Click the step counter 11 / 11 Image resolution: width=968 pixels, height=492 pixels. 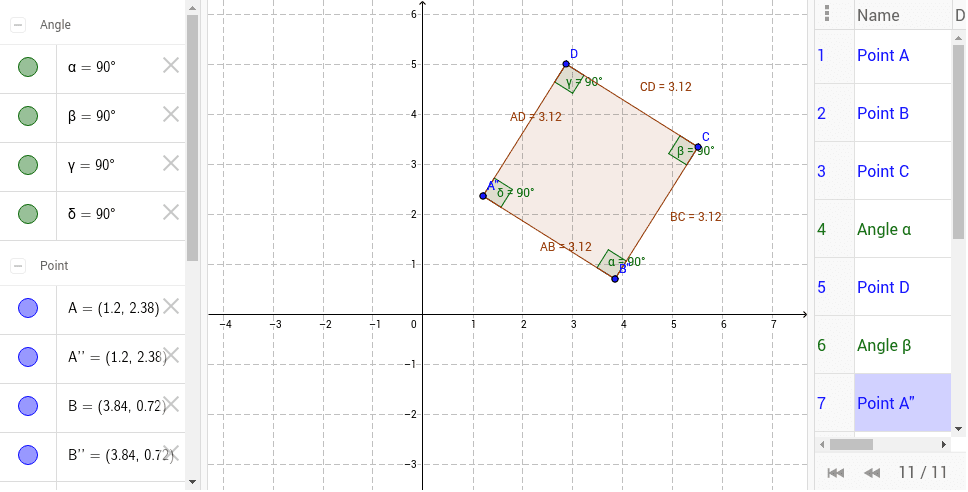(x=922, y=473)
